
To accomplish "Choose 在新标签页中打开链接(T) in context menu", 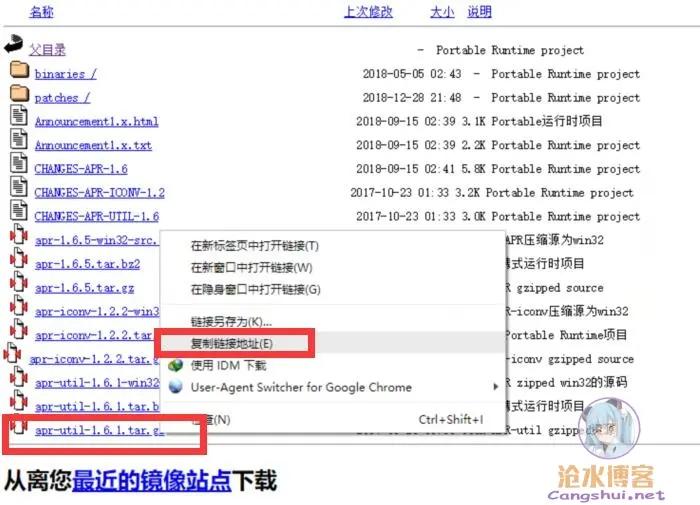I will coord(254,246).
